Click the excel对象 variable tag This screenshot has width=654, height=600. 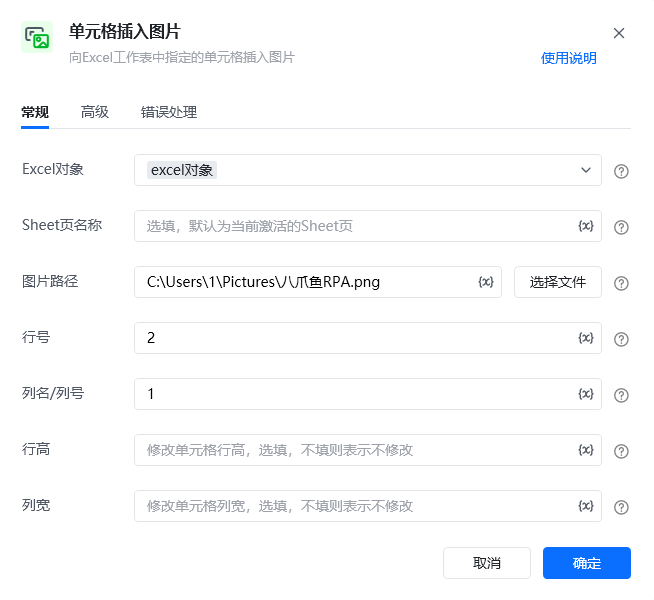coord(182,170)
